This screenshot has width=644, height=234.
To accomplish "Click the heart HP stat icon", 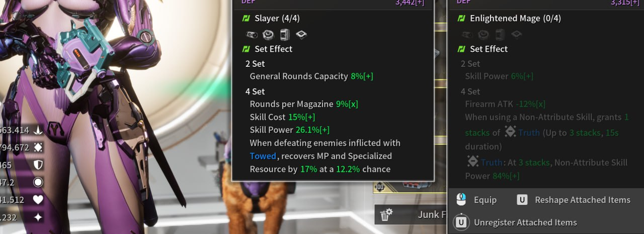I will 38,200.
